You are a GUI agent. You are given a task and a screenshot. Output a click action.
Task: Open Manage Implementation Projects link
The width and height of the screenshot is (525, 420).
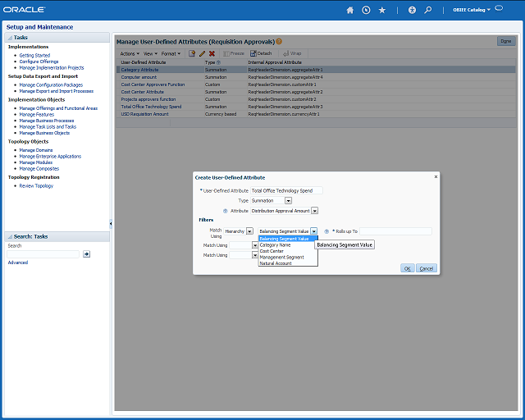point(52,67)
